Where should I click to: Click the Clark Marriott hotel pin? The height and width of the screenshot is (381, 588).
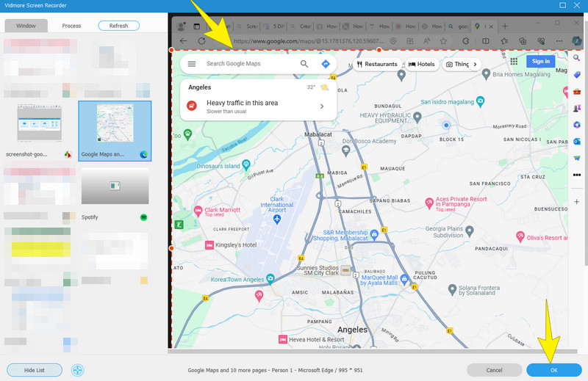(198, 211)
